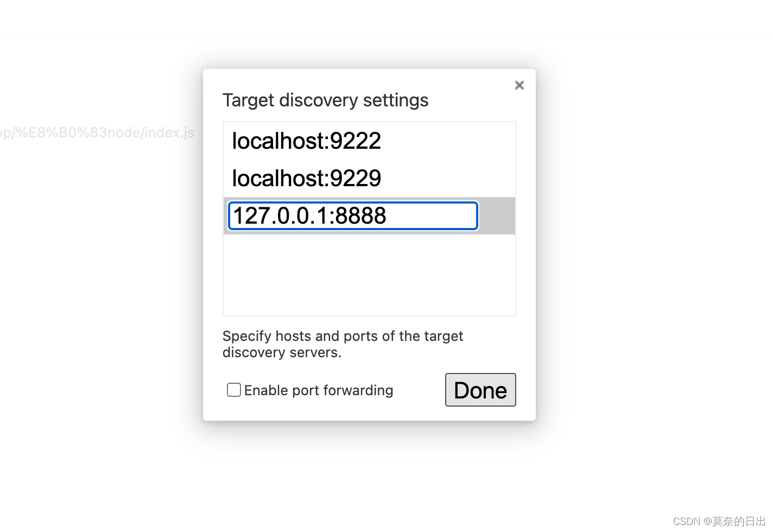The width and height of the screenshot is (773, 532).
Task: Click the words discovery servers in the description
Action: pos(282,353)
